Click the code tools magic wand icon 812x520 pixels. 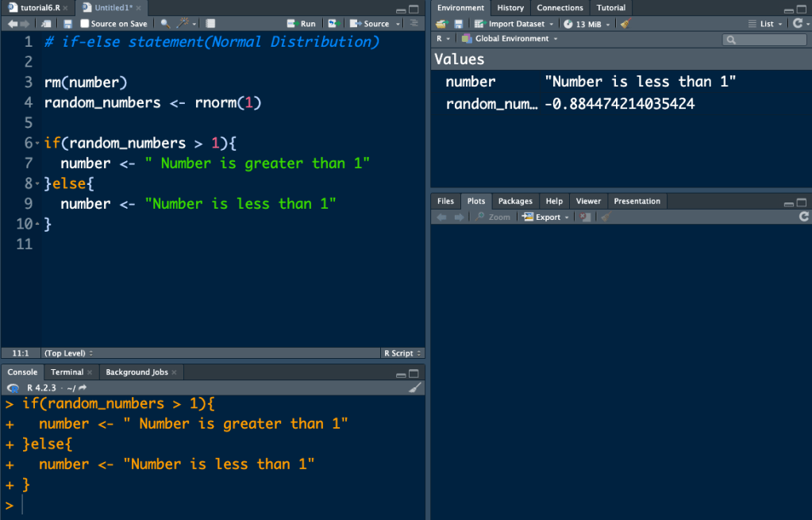point(182,24)
